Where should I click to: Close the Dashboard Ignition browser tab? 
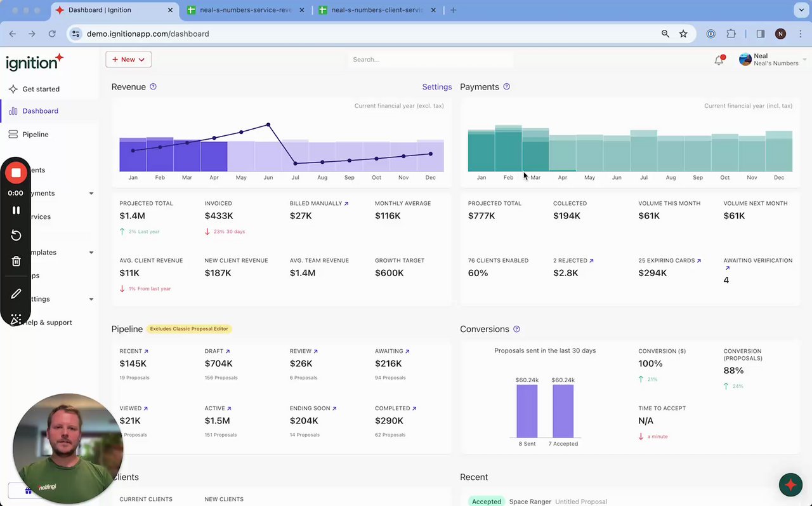tap(170, 10)
